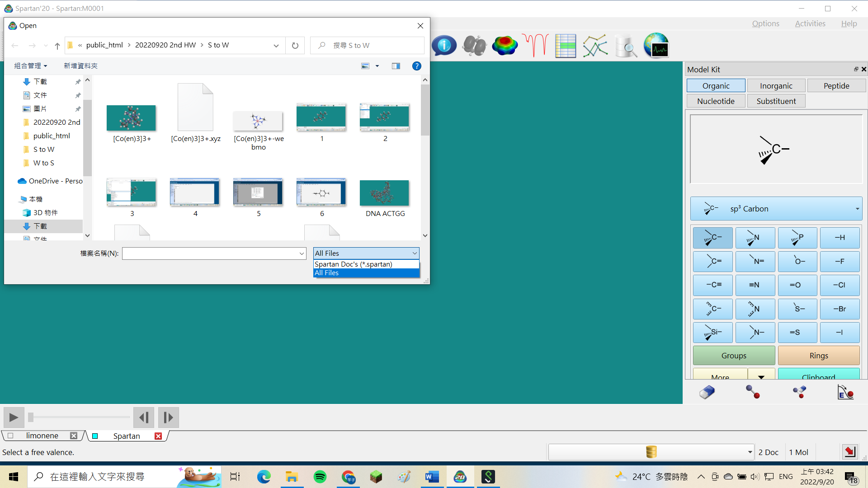Select the hydrogen –H atom button
This screenshot has width=868, height=488.
840,238
